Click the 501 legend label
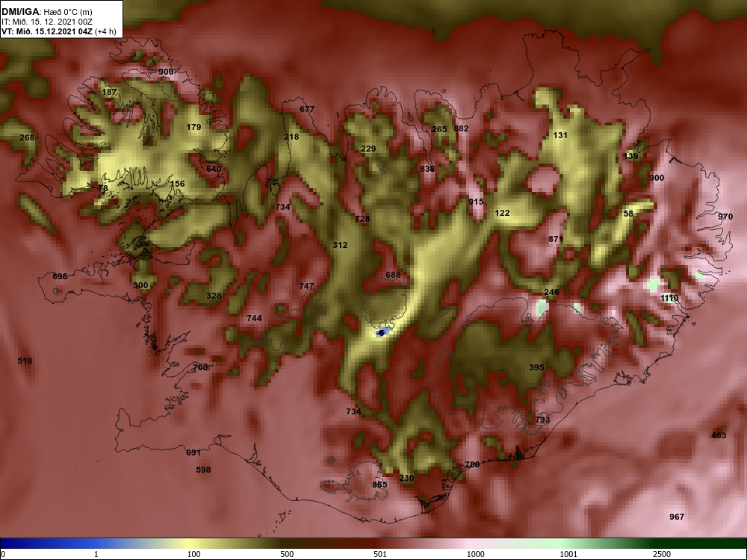The image size is (747, 560). [x=379, y=554]
